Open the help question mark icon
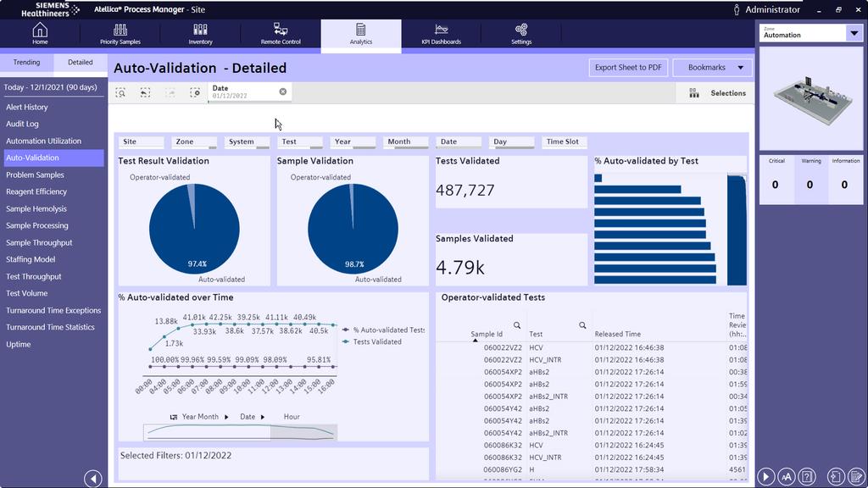 coord(808,477)
